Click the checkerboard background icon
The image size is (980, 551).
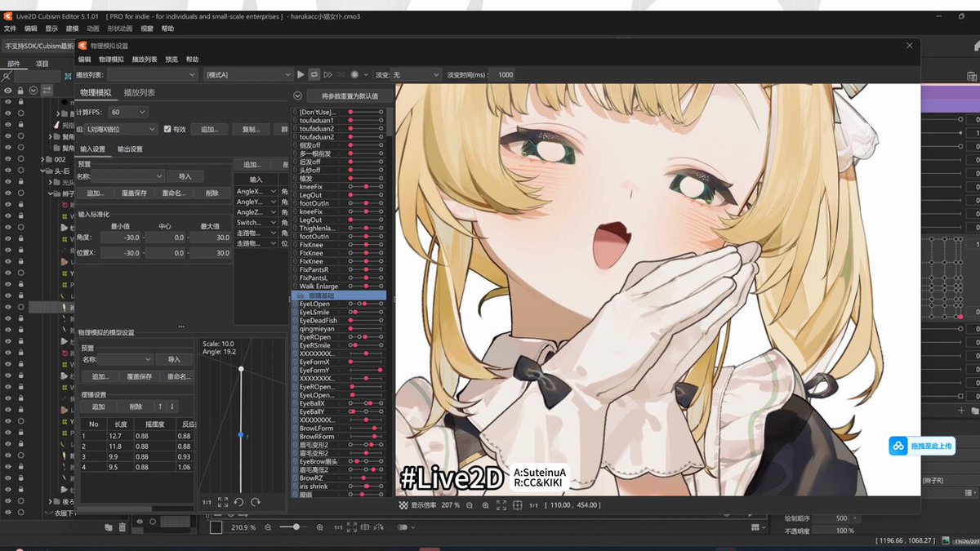403,505
